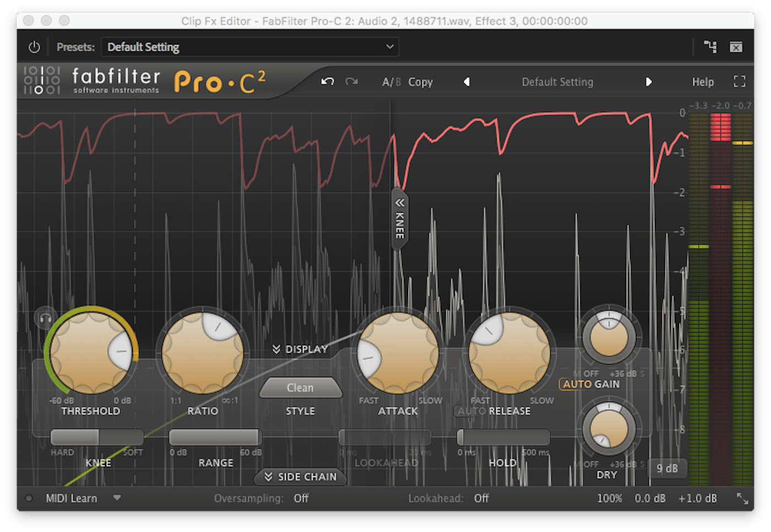Click the Threshold knob
Screen dimensions: 771x532
click(91, 352)
